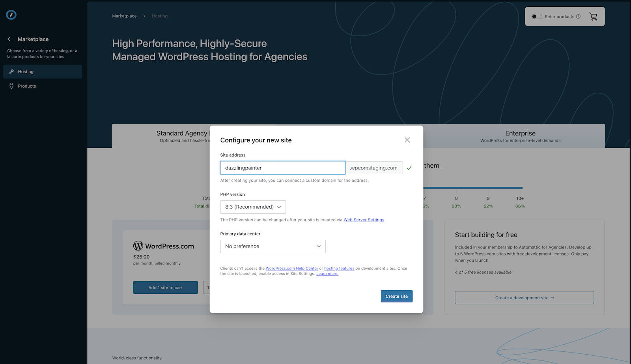Click the Automattic logo in top-left corner

click(x=11, y=15)
